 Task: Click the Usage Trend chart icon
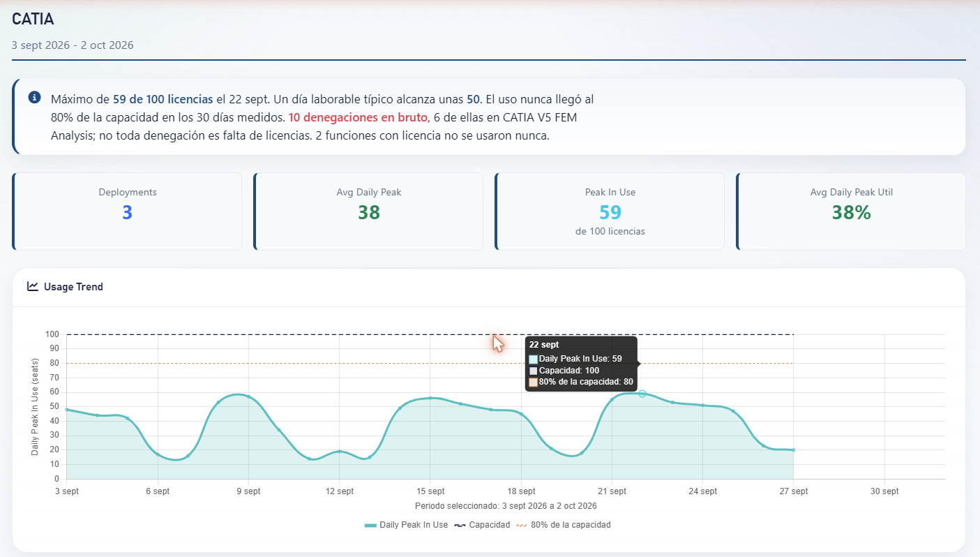coord(32,286)
